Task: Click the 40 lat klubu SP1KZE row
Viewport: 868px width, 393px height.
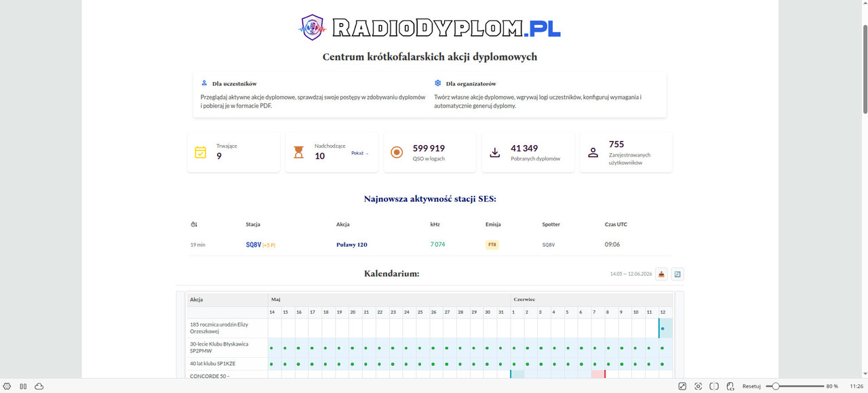Action: click(x=430, y=364)
